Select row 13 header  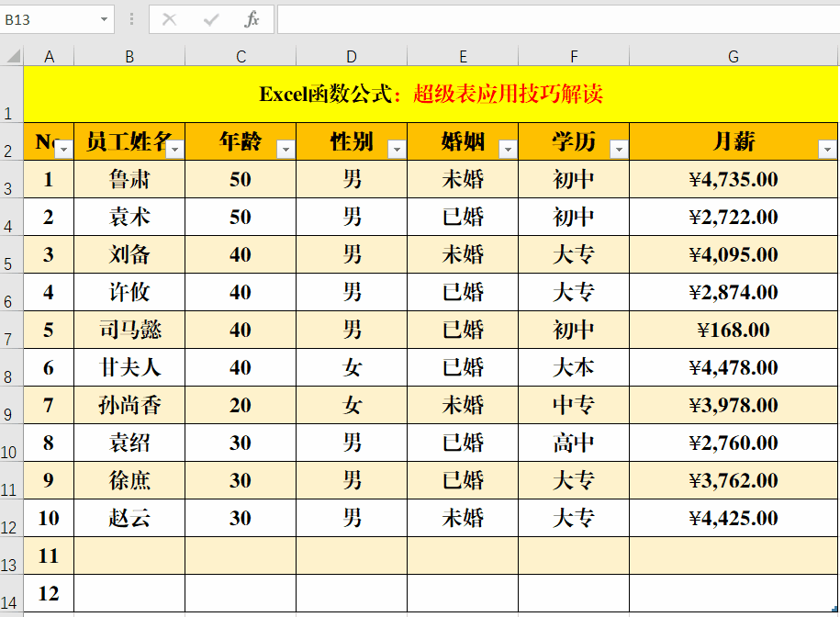pyautogui.click(x=11, y=556)
